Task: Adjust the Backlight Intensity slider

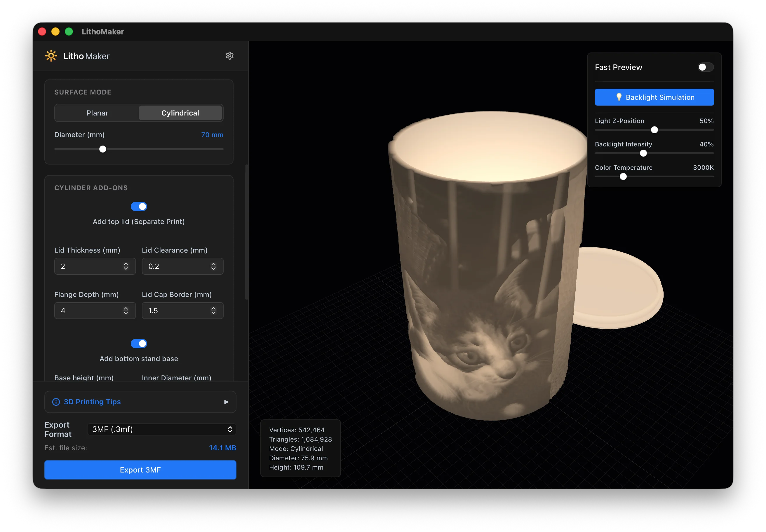Action: click(643, 153)
